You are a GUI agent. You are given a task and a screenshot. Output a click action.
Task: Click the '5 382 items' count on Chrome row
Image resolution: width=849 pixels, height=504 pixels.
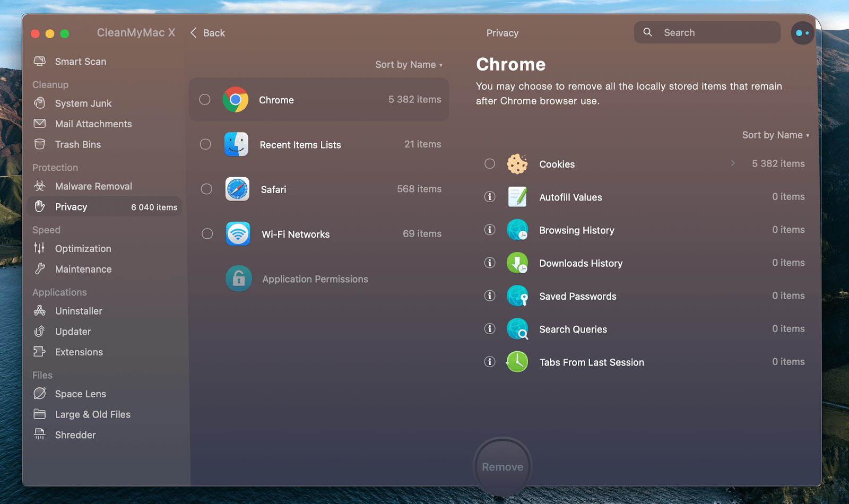click(415, 99)
